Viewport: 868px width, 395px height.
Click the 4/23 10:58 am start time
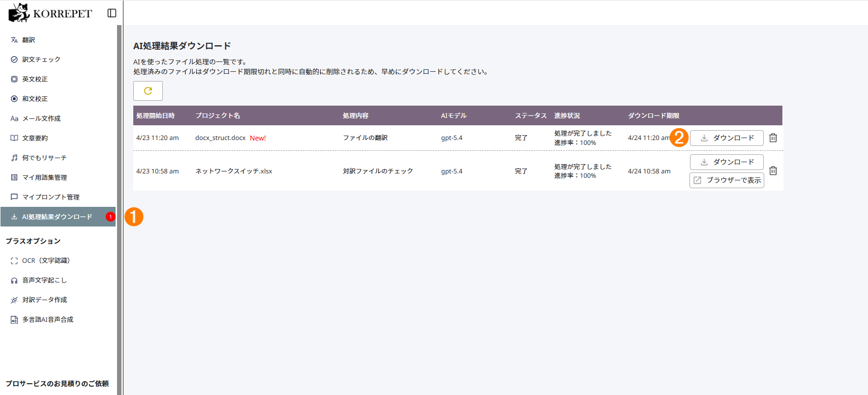click(157, 171)
